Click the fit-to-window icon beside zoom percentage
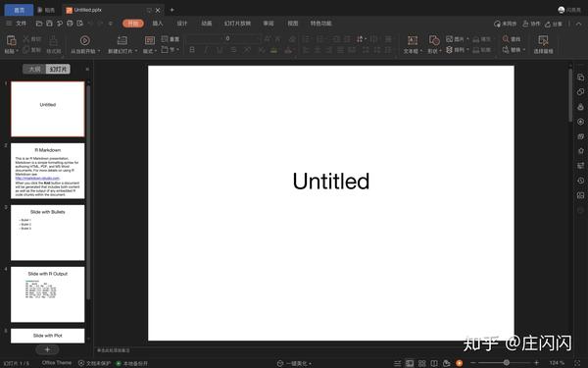Image resolution: width=588 pixels, height=368 pixels. (577, 363)
